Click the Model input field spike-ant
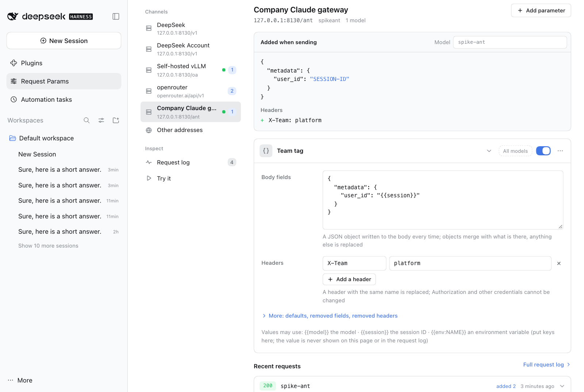This screenshot has width=584, height=392. (510, 42)
